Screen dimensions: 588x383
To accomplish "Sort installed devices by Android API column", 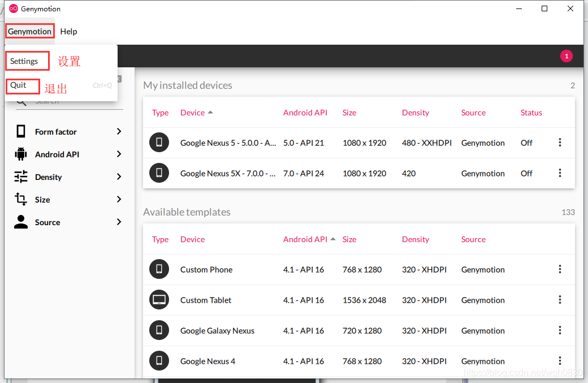I will point(305,113).
